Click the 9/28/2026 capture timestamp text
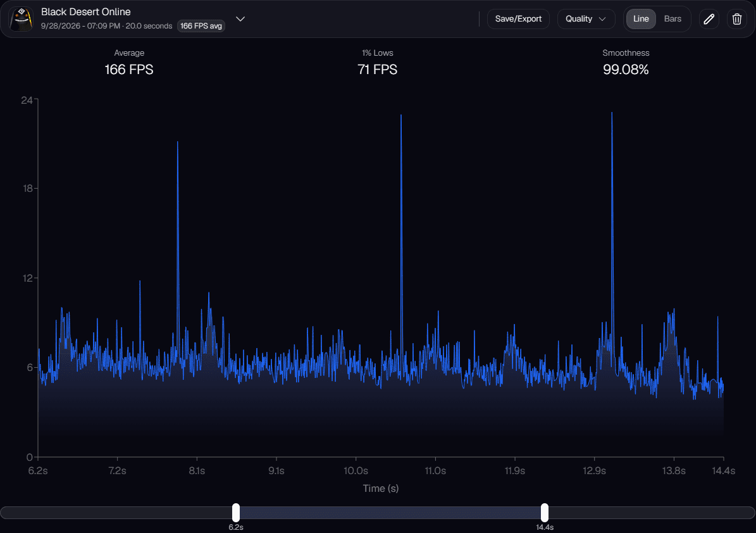 coord(106,26)
